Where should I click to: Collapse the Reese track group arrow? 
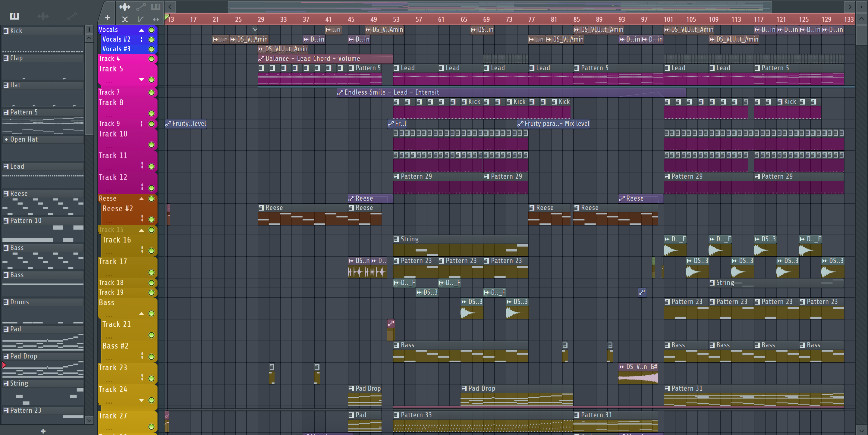click(142, 199)
